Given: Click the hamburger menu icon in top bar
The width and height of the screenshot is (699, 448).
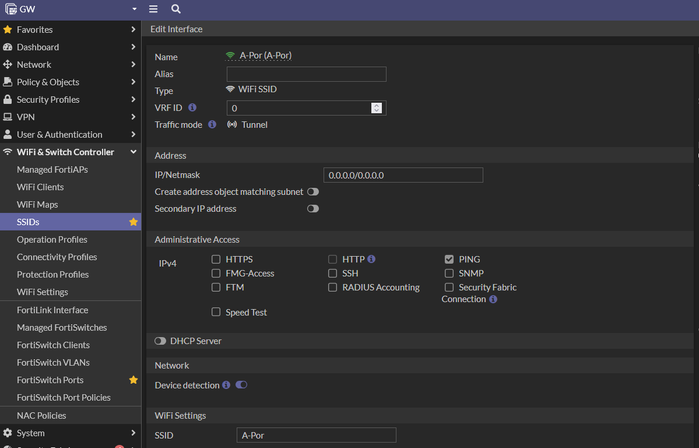Looking at the screenshot, I should 153,8.
